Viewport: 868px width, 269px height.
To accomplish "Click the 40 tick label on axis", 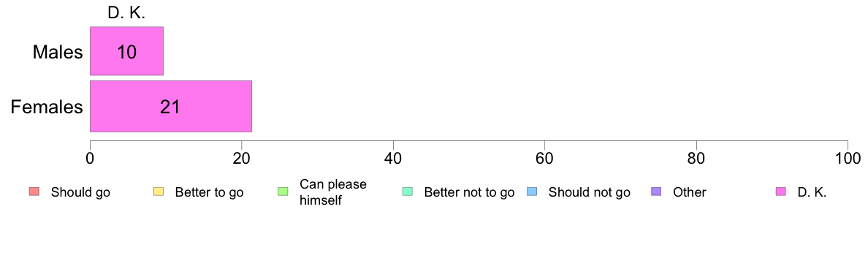I will click(x=393, y=158).
